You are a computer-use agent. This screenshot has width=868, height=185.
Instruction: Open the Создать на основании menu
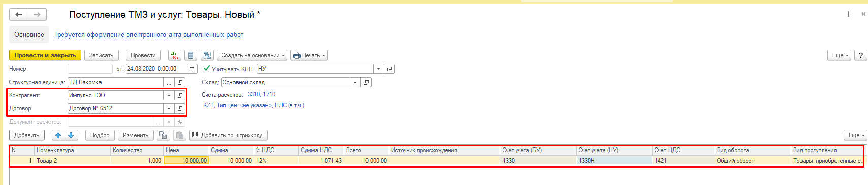click(252, 55)
